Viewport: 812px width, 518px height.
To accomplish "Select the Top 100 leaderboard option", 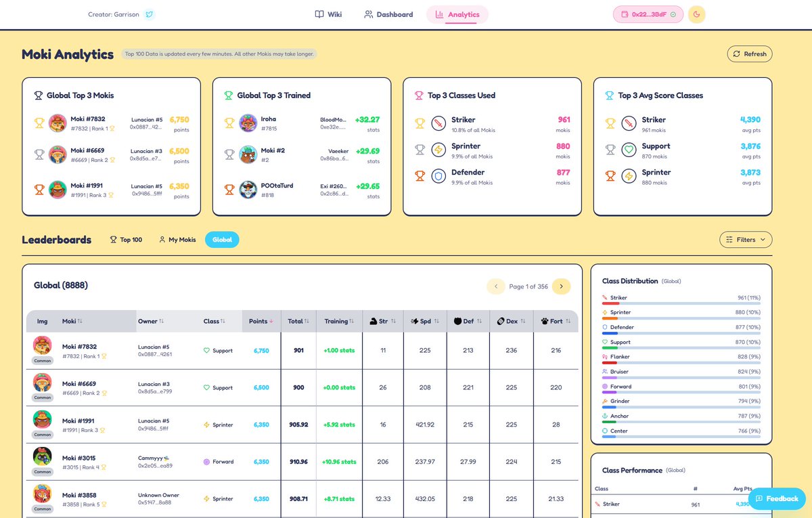I will [x=126, y=239].
